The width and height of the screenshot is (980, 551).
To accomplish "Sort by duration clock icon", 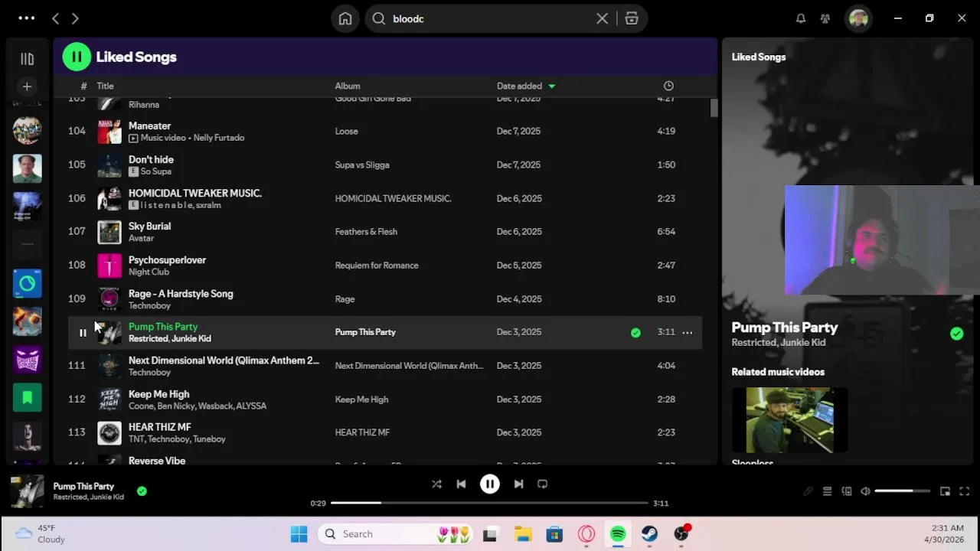I will [x=668, y=86].
